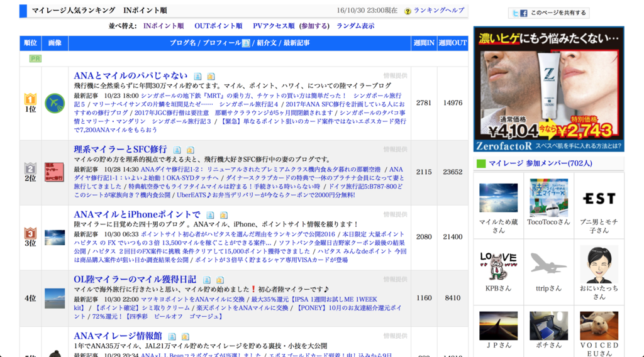Click weekly IN value 1160
The width and height of the screenshot is (644, 357).
pos(424,299)
